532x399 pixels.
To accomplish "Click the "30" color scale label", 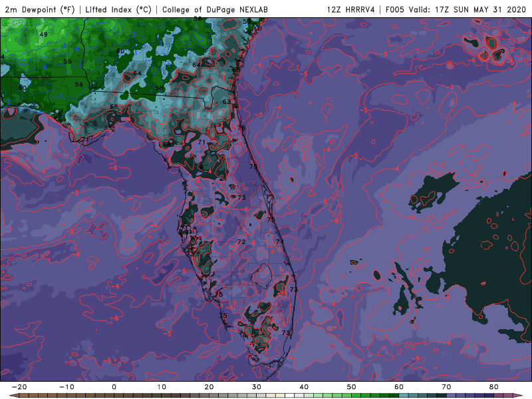I will (x=257, y=387).
